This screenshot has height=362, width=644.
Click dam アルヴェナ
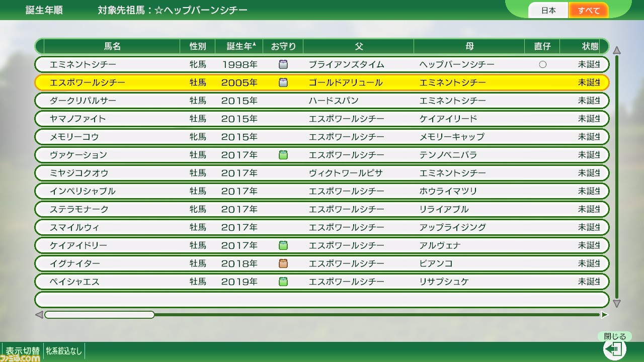pos(440,245)
